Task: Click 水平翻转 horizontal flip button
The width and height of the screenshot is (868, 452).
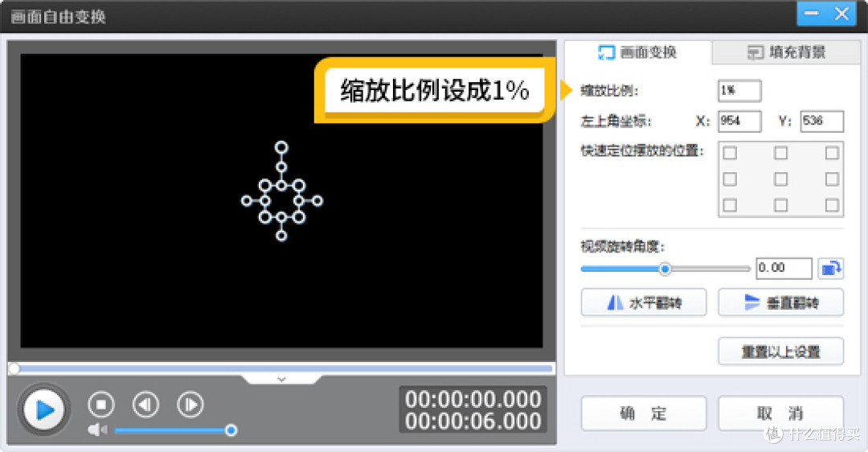Action: 644,302
